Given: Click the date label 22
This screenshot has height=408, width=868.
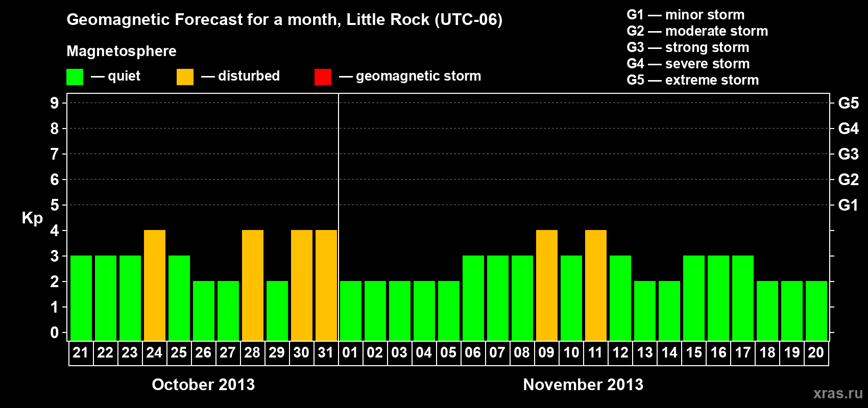Looking at the screenshot, I should (105, 352).
